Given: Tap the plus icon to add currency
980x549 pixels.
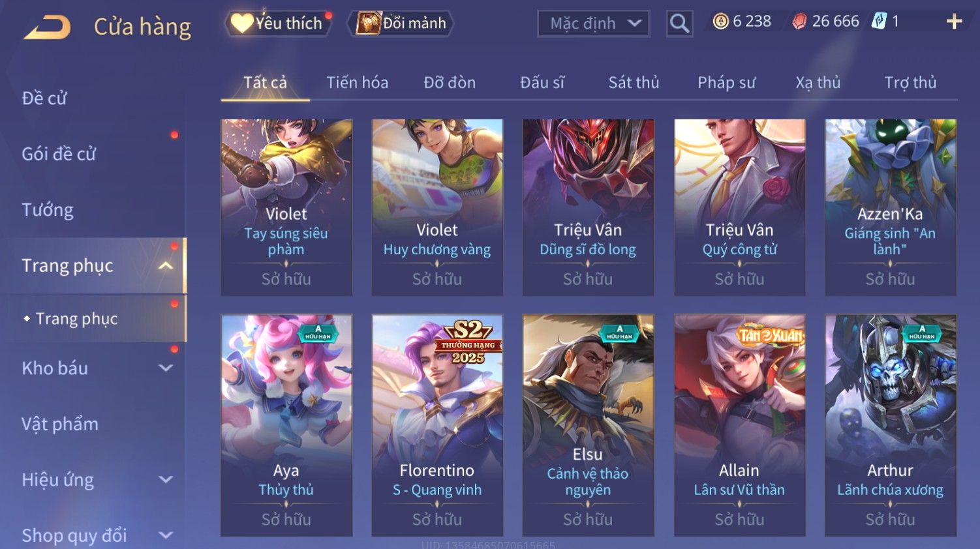Looking at the screenshot, I should (954, 22).
